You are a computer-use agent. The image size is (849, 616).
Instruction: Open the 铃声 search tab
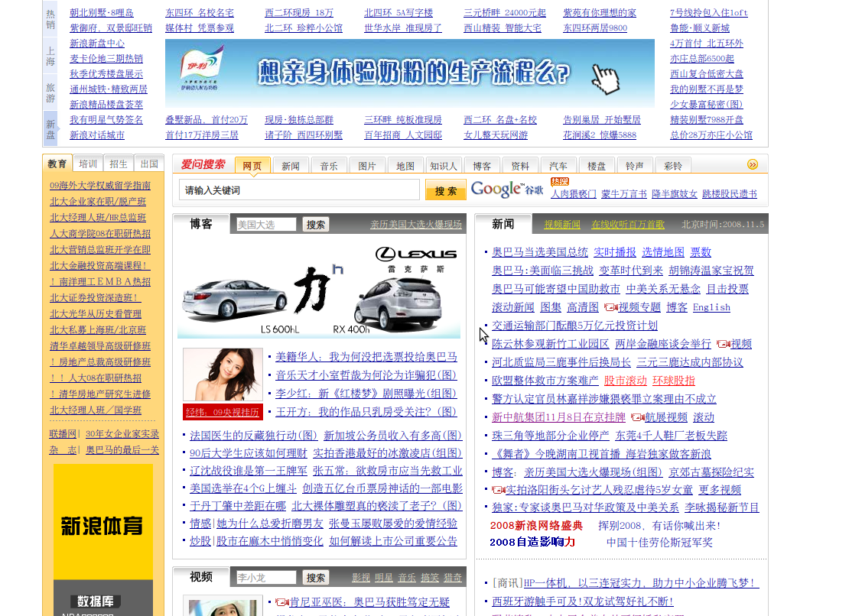coord(635,166)
